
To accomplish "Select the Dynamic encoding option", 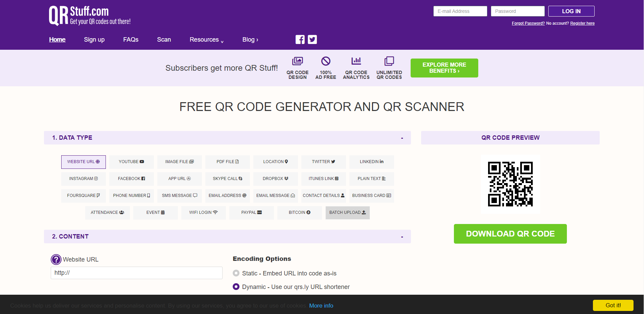I will click(236, 287).
